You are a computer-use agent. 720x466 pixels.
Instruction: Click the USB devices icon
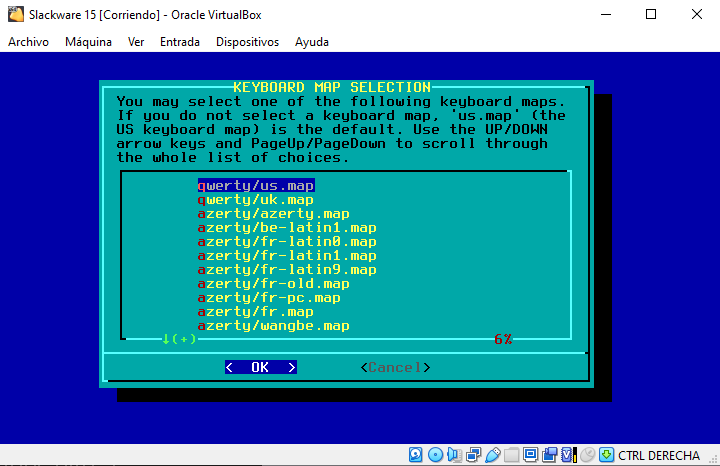492,455
